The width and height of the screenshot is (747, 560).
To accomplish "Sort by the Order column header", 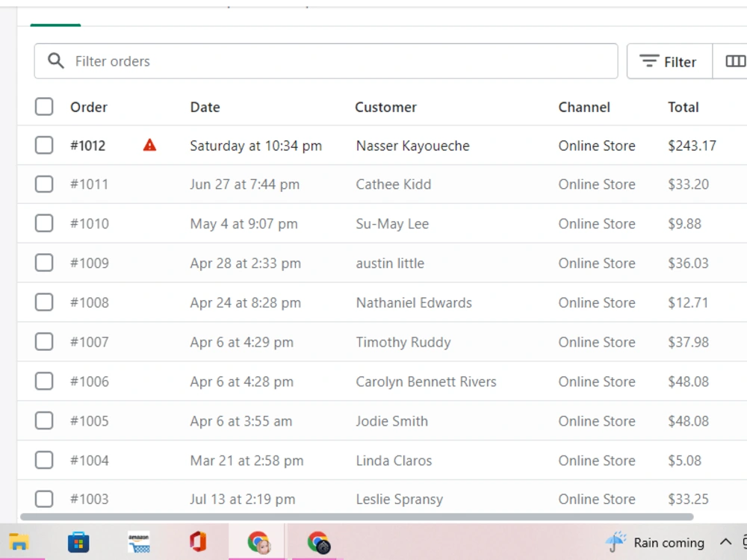I will click(x=89, y=107).
